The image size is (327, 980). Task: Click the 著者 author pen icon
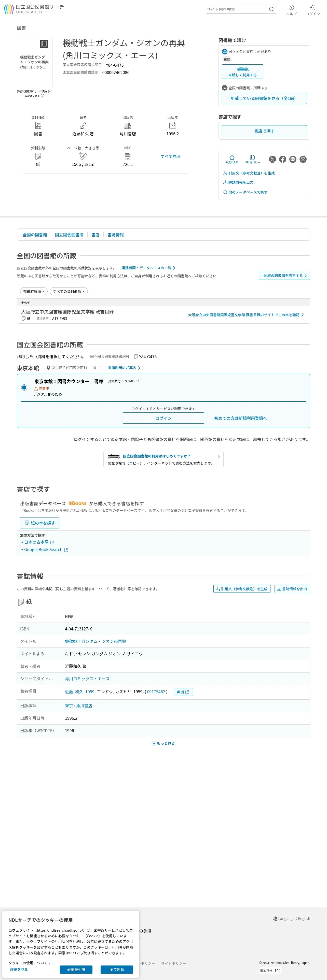(83, 125)
